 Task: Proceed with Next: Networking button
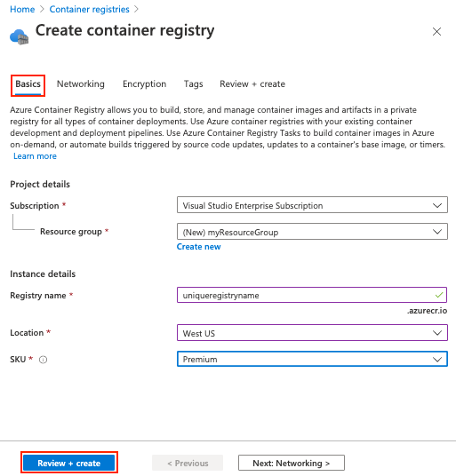tap(292, 463)
